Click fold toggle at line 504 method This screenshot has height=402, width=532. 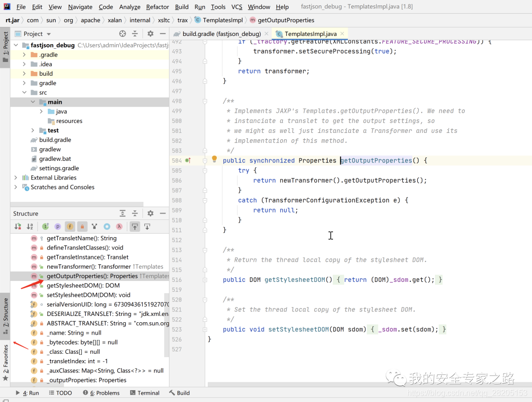coord(205,161)
